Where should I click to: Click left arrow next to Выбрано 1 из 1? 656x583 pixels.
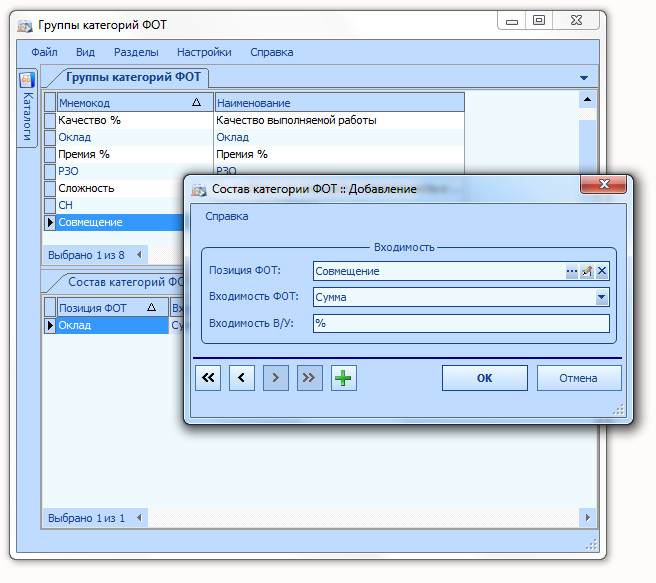139,518
